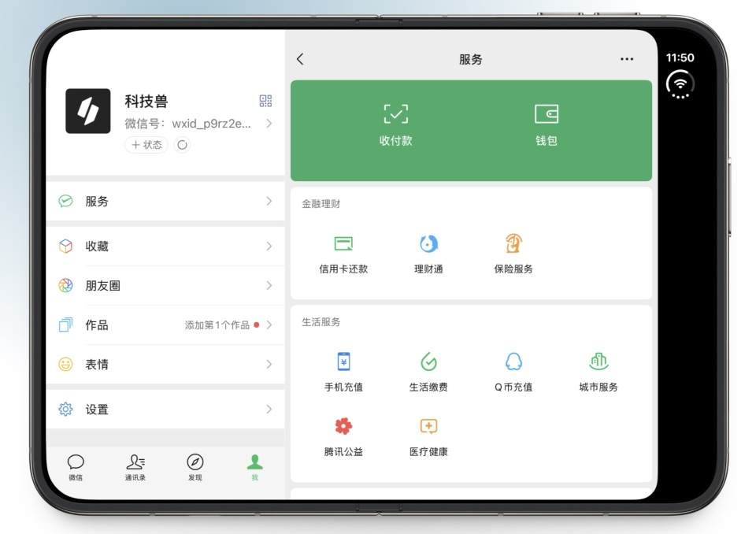
Task: Open 城市服务 city services
Action: tap(598, 372)
